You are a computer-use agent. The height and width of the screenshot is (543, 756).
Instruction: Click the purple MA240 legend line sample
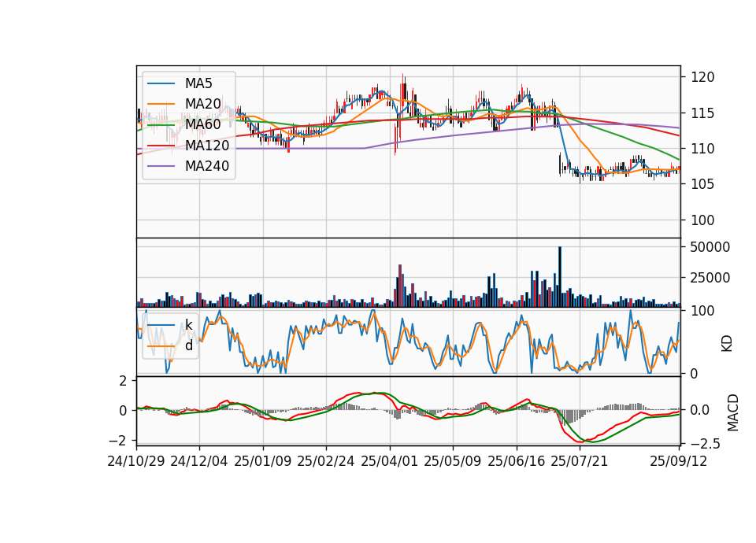pos(161,166)
